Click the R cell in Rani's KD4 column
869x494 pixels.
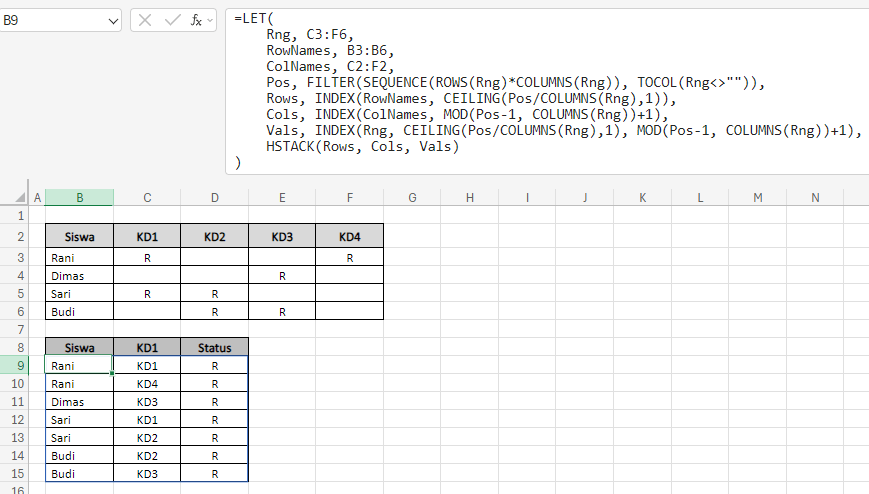coord(349,257)
